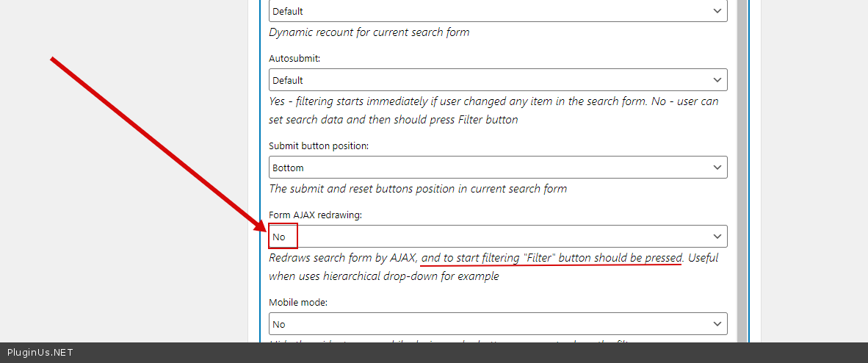Click the PluginUs.NET watermark text

coord(40,353)
